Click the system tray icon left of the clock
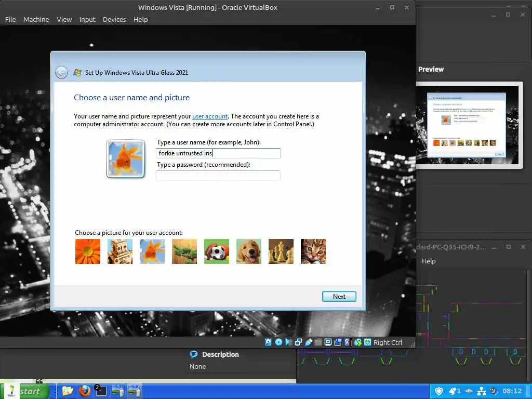This screenshot has width=532, height=399. tap(494, 391)
